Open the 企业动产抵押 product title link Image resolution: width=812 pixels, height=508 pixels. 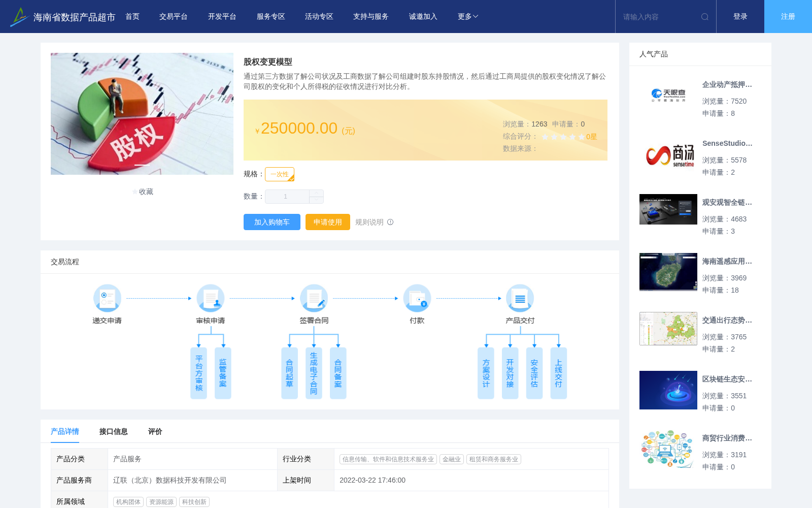727,85
